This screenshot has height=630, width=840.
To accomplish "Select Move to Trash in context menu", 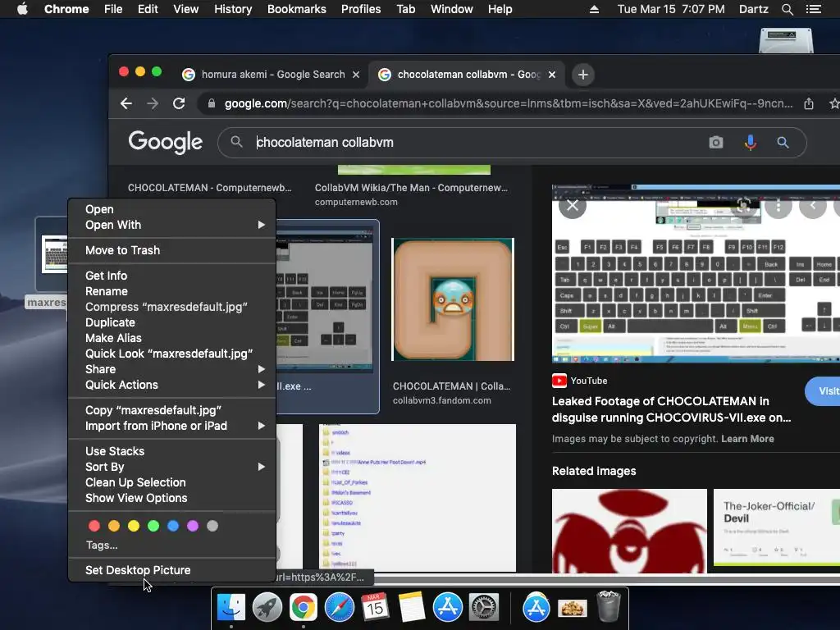I will 171,250.
